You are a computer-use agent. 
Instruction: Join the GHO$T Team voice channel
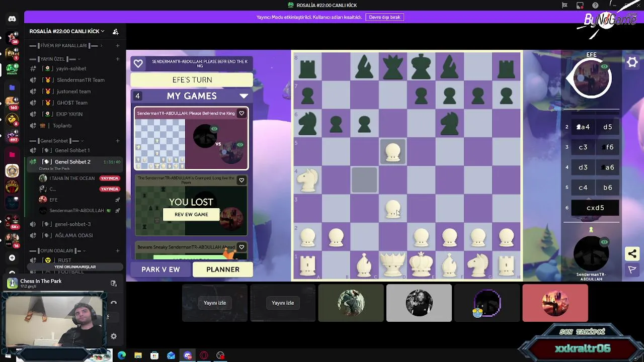74,103
